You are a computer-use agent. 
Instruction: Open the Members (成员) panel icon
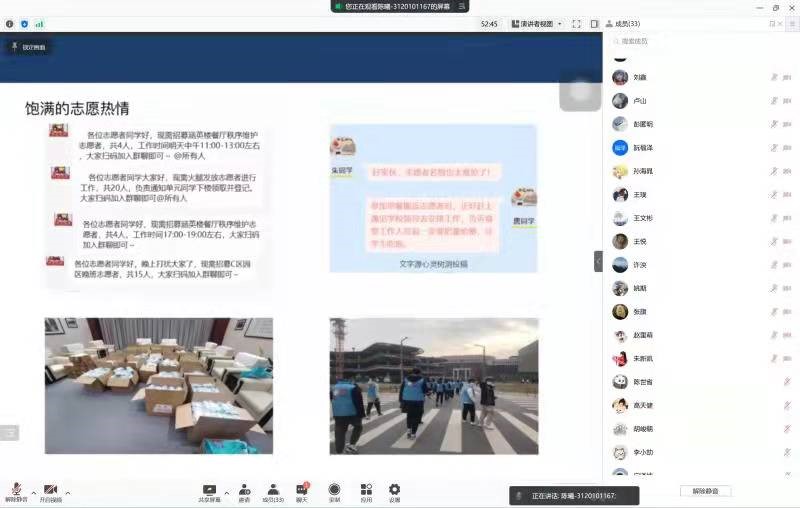(x=273, y=490)
